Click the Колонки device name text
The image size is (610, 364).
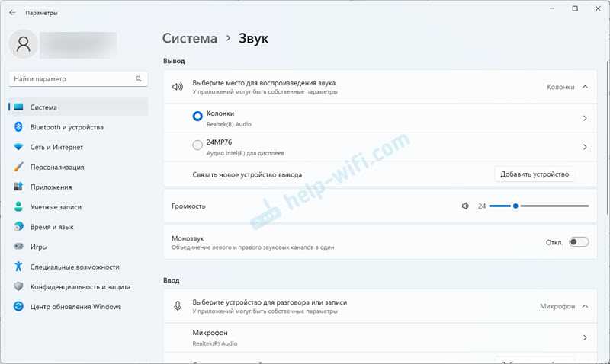tap(220, 113)
